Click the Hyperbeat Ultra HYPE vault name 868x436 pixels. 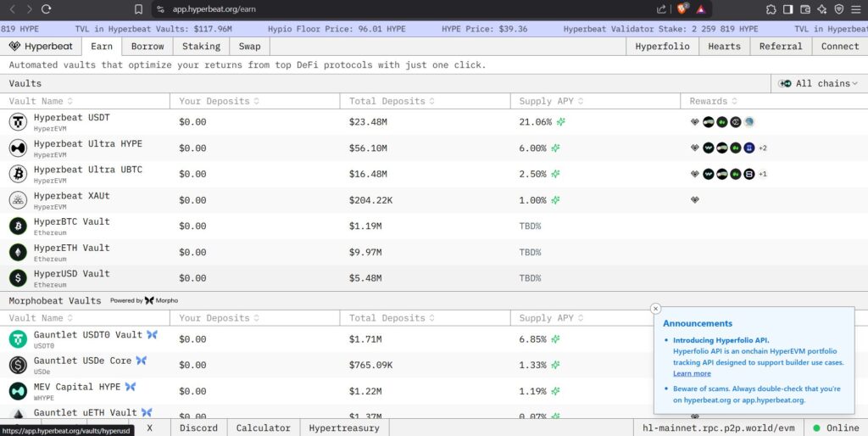88,143
